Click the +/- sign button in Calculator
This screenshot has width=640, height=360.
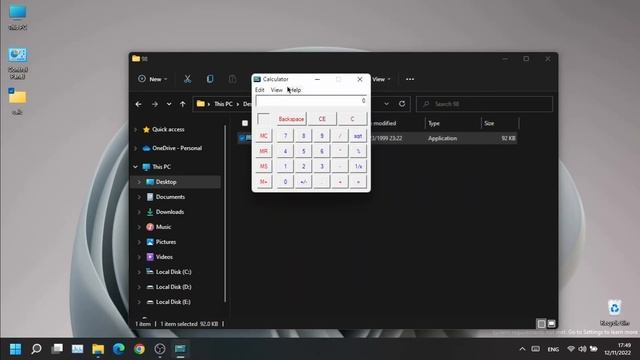(303, 182)
